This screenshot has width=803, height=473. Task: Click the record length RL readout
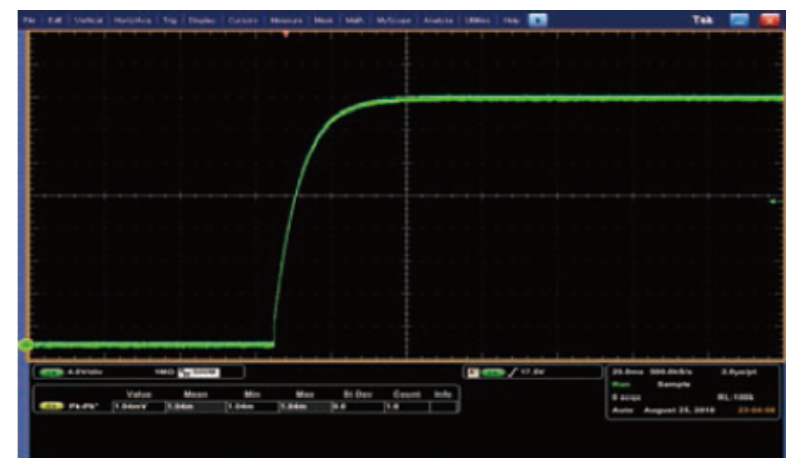[735, 397]
